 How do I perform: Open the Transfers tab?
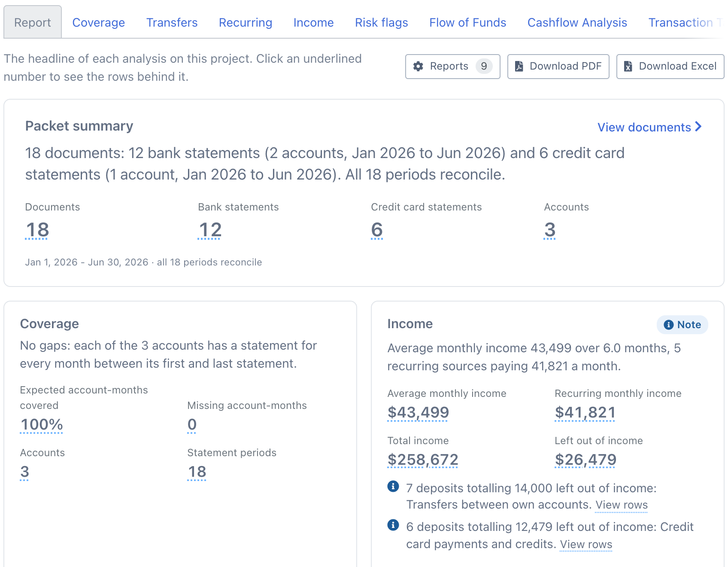pyautogui.click(x=172, y=22)
